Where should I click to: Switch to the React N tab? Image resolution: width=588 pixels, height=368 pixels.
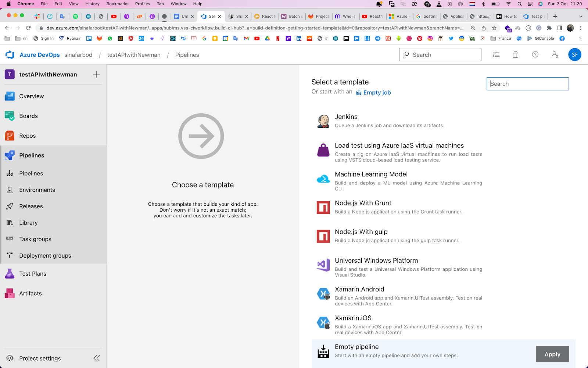click(265, 16)
